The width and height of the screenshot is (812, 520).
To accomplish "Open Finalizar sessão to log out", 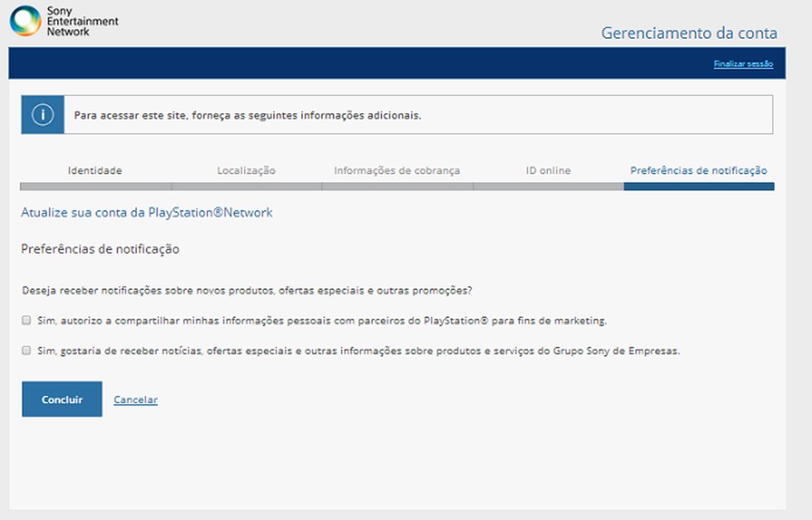I will pos(742,64).
